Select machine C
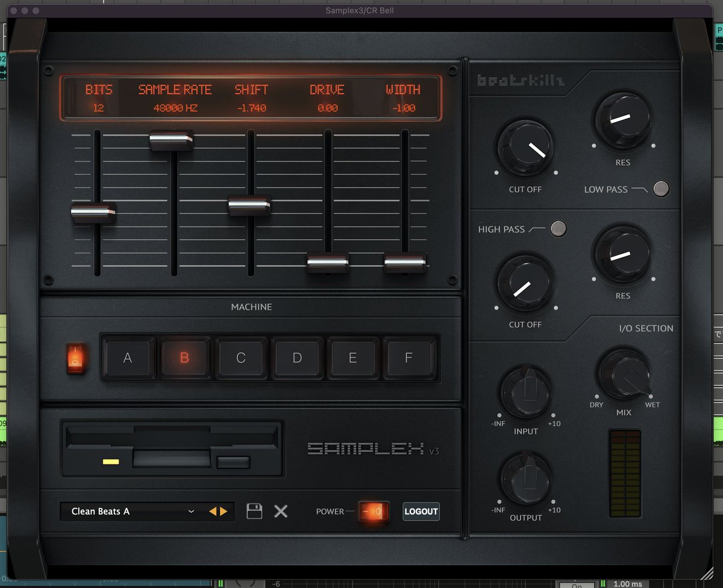The height and width of the screenshot is (588, 723). [x=240, y=358]
